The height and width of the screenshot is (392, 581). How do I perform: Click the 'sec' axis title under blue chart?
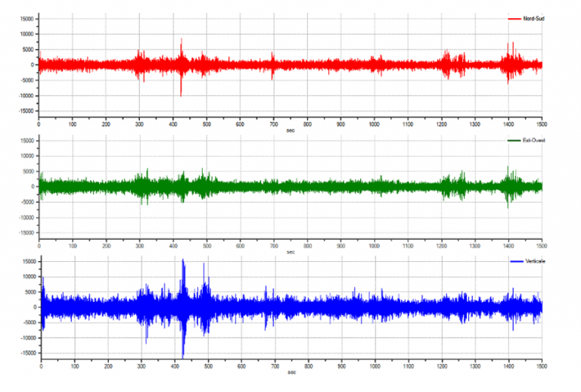[290, 372]
